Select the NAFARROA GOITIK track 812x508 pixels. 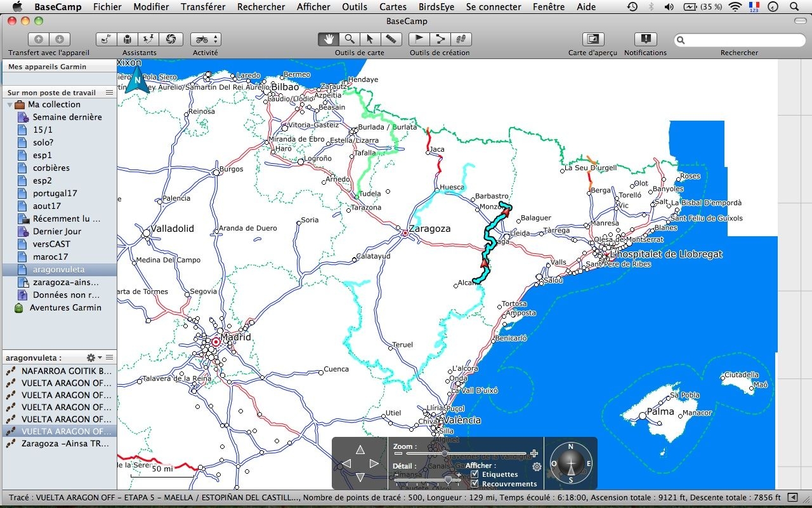point(60,371)
